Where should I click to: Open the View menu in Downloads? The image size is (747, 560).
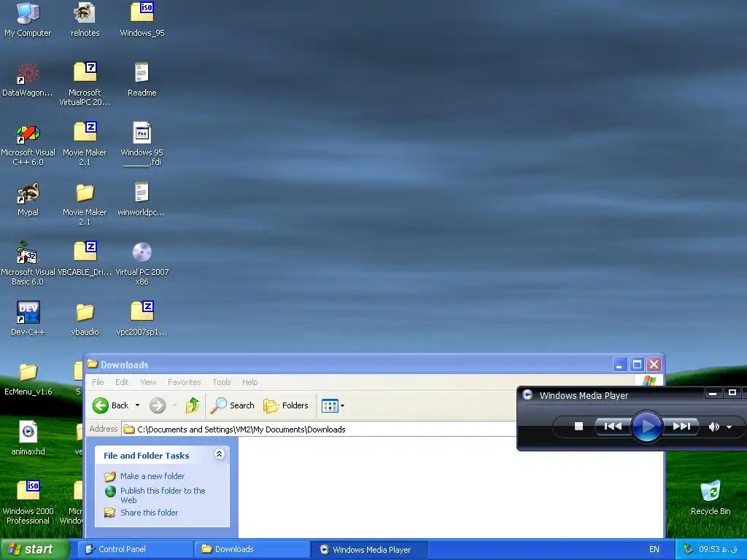(x=148, y=382)
